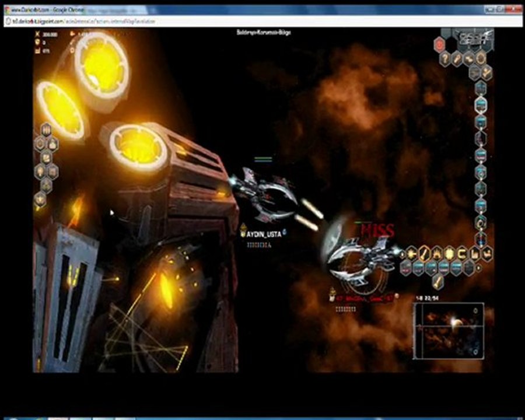Click the red hexagon logout icon
This screenshot has height=420, width=525.
tap(439, 44)
